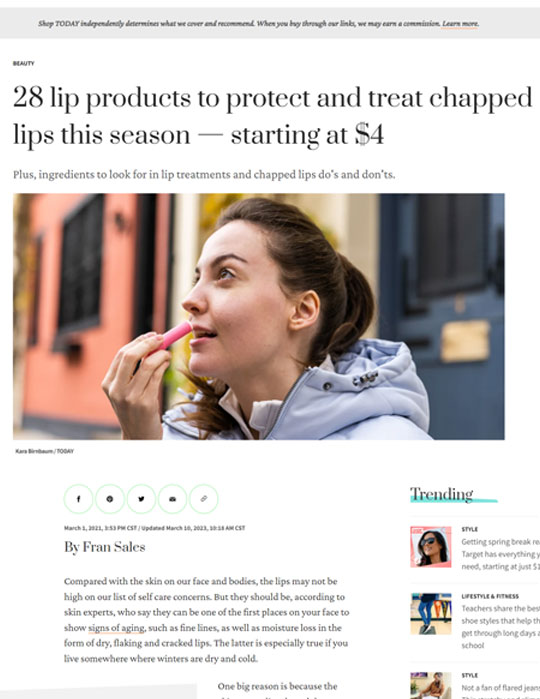Share article via email icon
540x699 pixels.
point(173,499)
